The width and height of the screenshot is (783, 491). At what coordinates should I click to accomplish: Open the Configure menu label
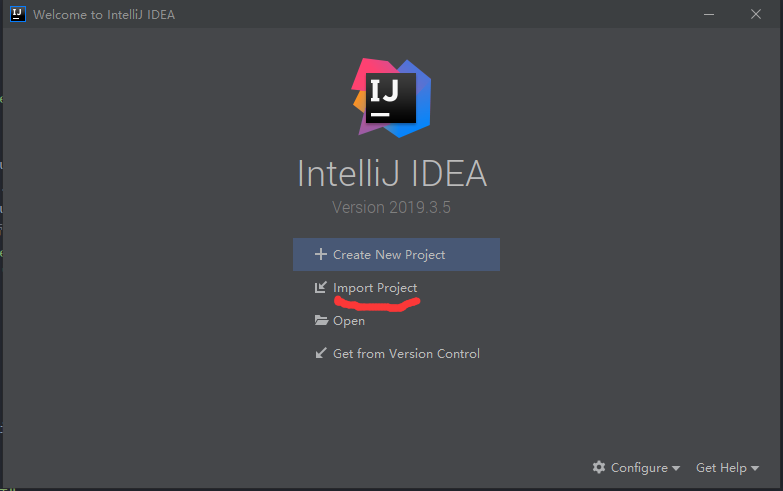click(x=639, y=468)
